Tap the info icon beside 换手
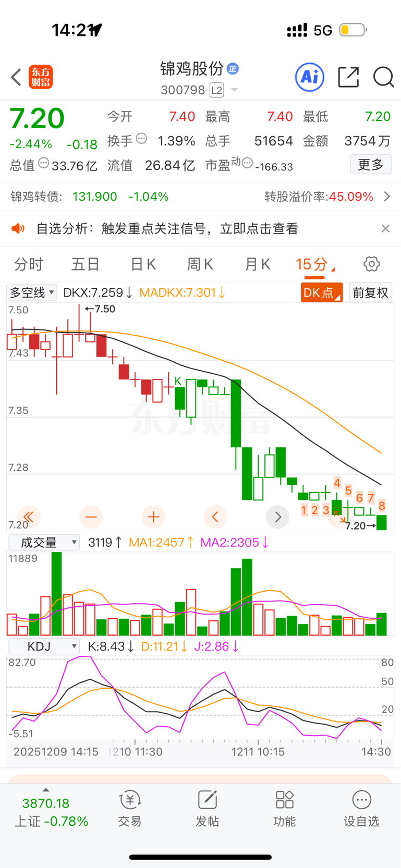Screen dimensions: 401x868 pos(141,139)
